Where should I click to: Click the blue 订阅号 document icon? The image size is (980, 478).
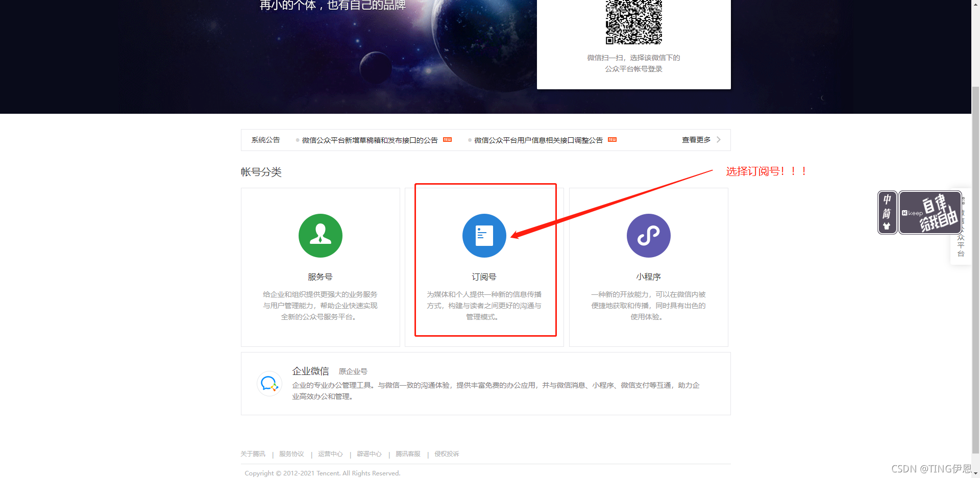(484, 236)
